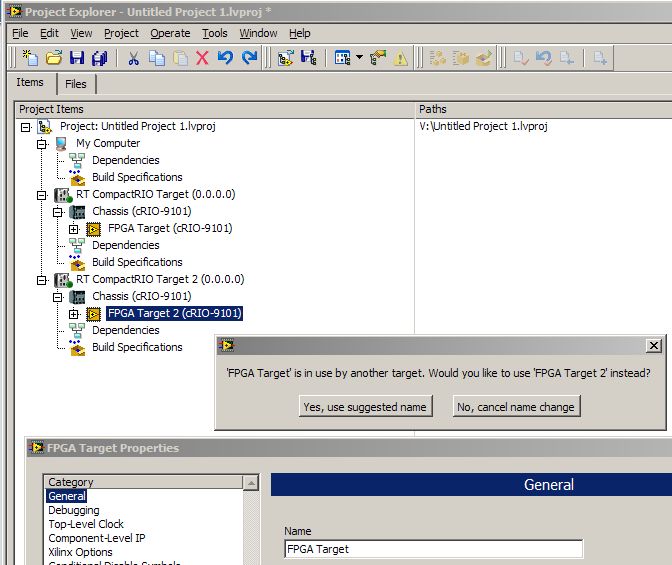The height and width of the screenshot is (565, 672).
Task: Select RT CompactRIO Target (0.0.0.0) item
Action: click(x=156, y=195)
